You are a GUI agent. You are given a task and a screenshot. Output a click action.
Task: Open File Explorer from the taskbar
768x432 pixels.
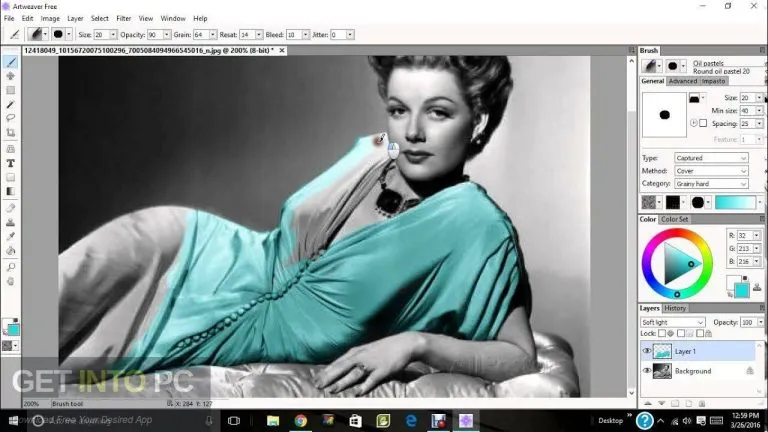click(x=273, y=420)
